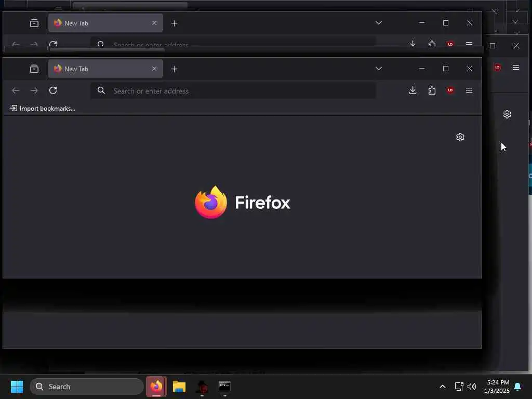Open personalize gear in rightmost background window
The image size is (532, 399).
tap(507, 114)
